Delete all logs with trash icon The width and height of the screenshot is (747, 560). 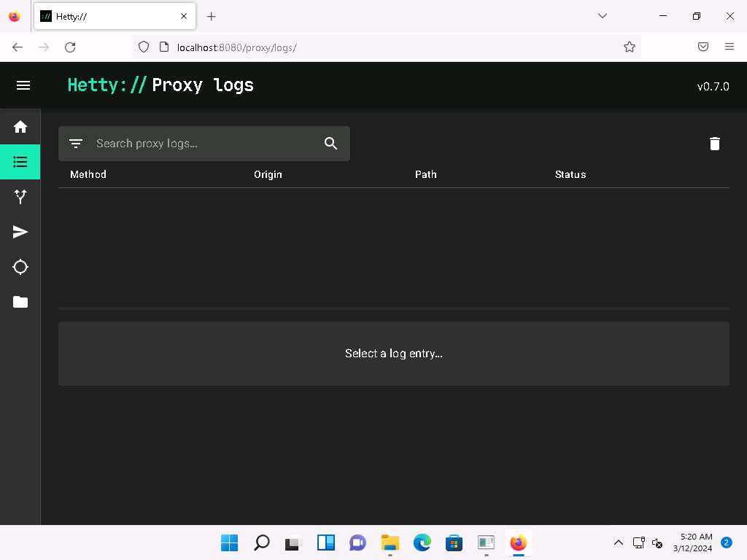(714, 144)
